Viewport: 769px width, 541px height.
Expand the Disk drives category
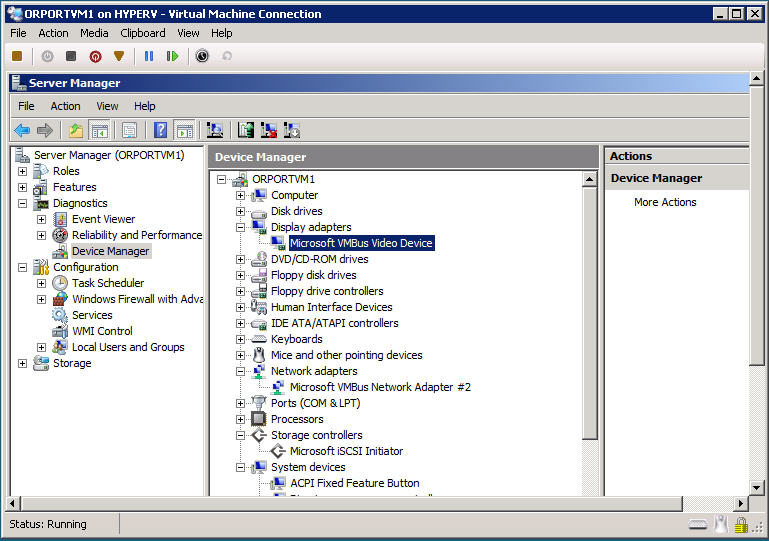(x=240, y=211)
